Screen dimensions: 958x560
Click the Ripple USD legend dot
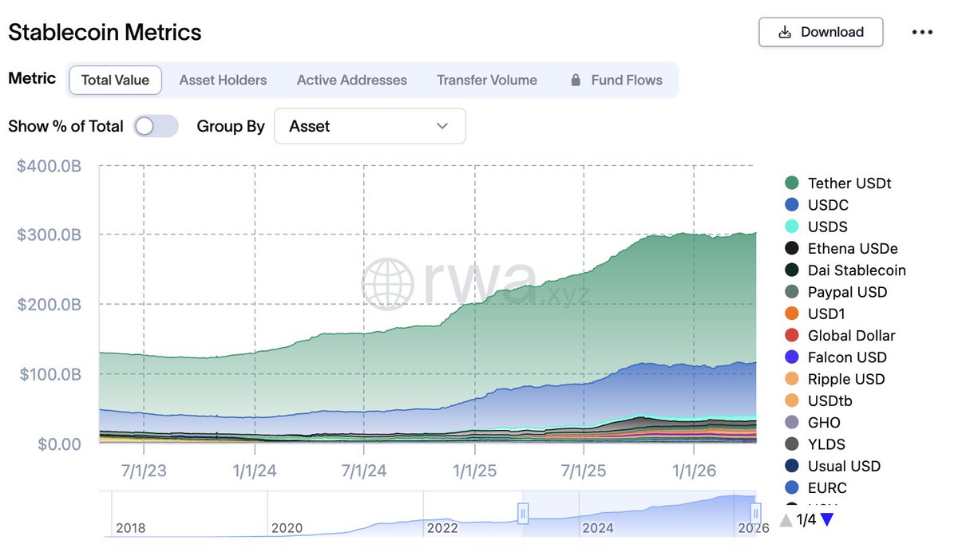(x=792, y=379)
